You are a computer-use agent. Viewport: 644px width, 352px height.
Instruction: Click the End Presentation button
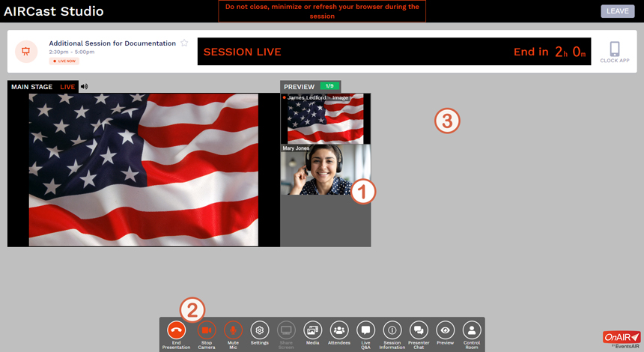pos(176,330)
